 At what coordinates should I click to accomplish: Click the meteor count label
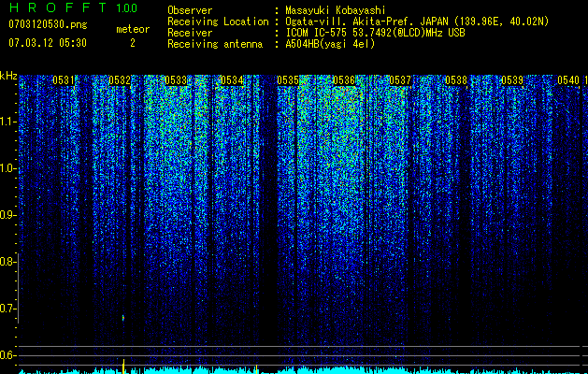coord(133,29)
